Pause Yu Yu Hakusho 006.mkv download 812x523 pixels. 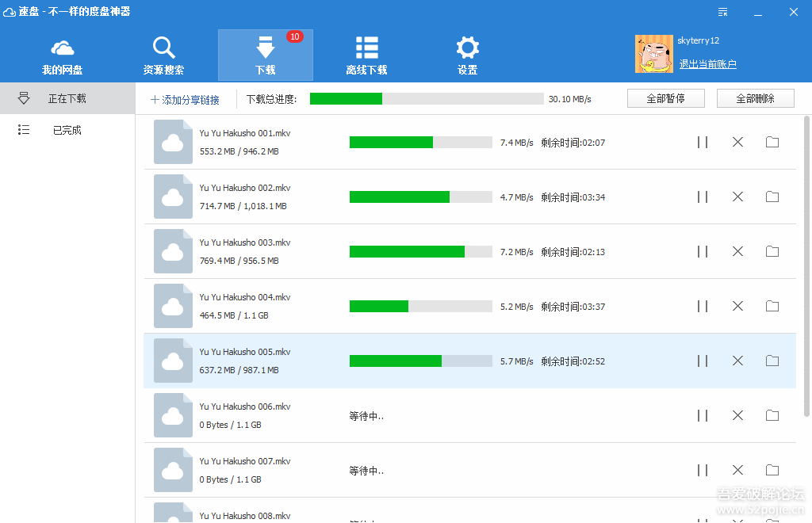click(x=703, y=416)
